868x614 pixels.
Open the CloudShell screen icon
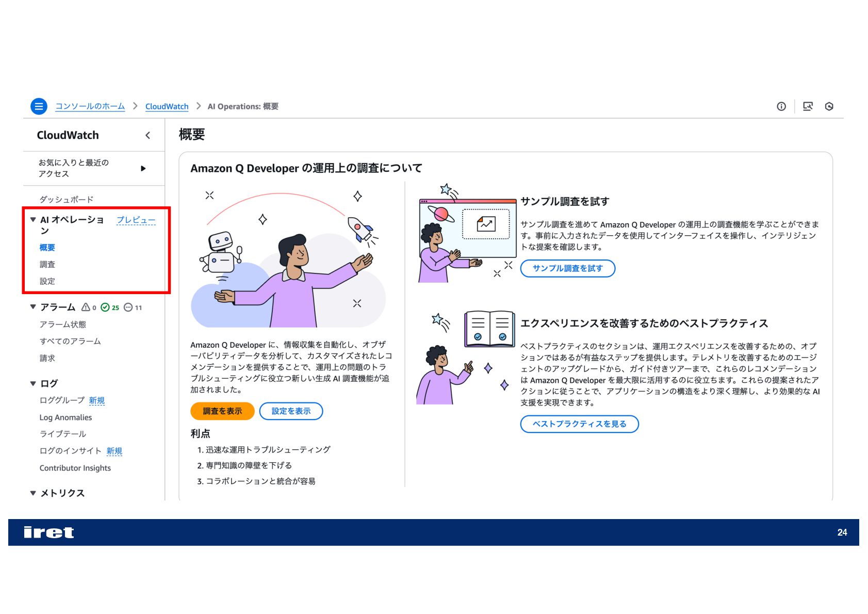(808, 106)
